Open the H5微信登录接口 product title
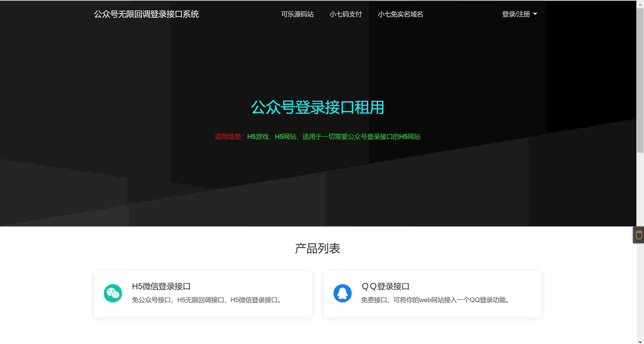 [161, 286]
